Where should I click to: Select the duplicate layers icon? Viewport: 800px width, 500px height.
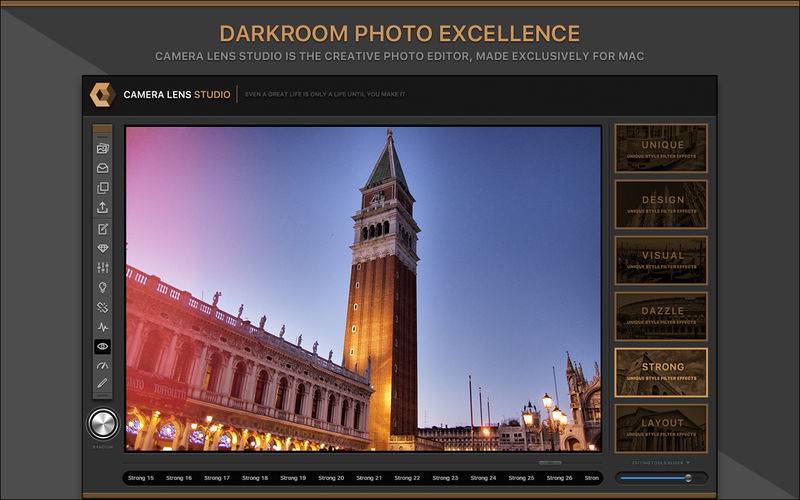[103, 188]
